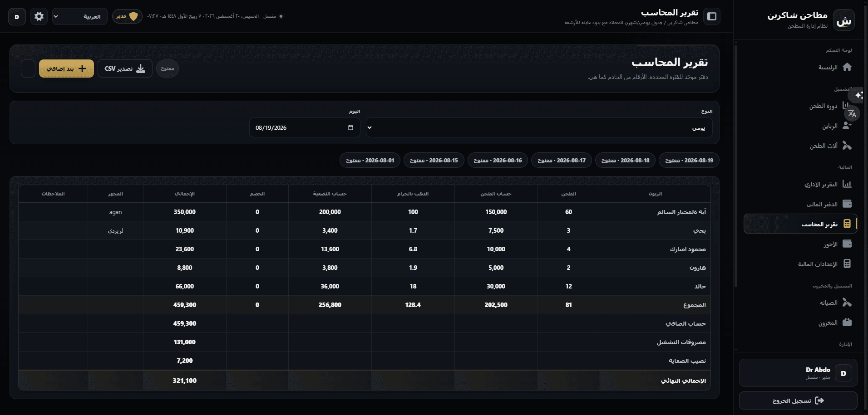Select the 2026-08-01 date chip
The width and height of the screenshot is (868, 415).
[370, 160]
